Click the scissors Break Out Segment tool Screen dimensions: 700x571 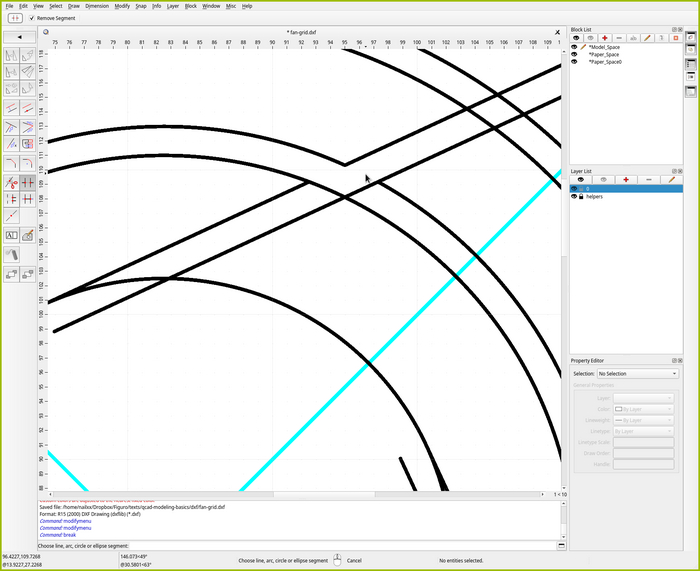[11, 182]
